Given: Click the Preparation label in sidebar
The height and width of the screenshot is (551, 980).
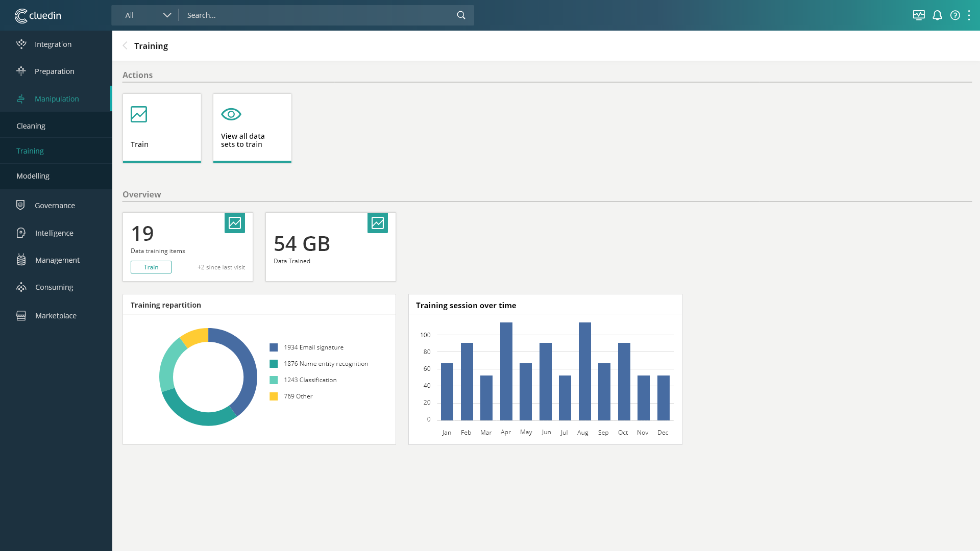Looking at the screenshot, I should coord(55,71).
